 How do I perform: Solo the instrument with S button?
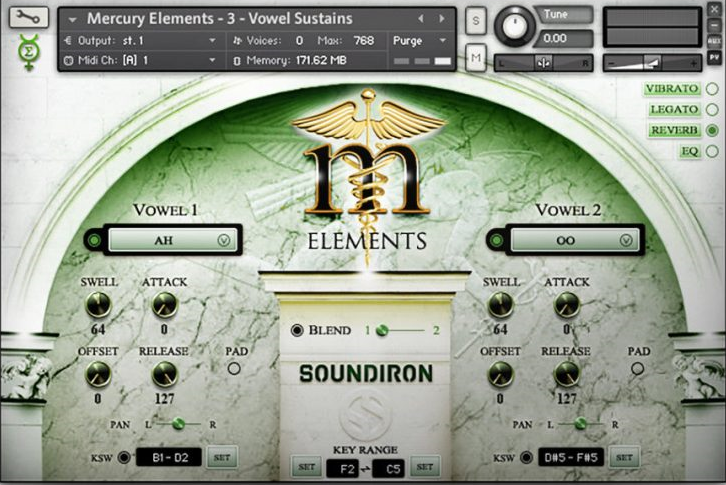476,21
